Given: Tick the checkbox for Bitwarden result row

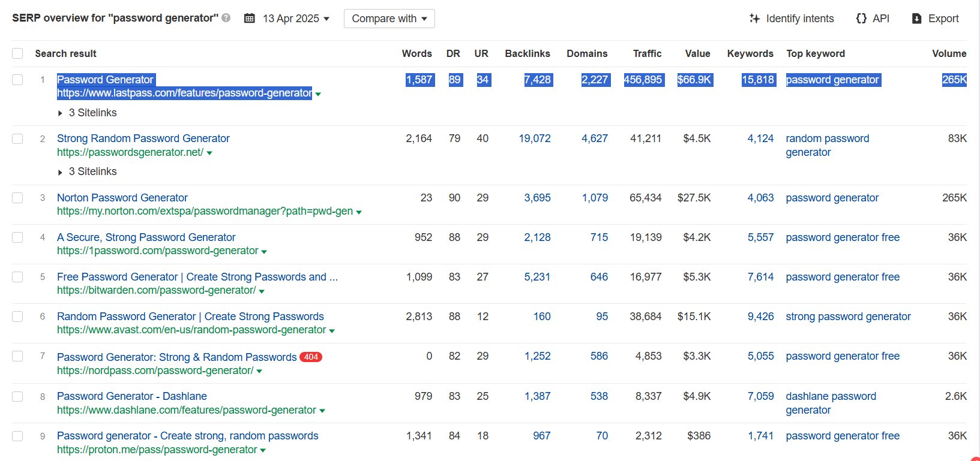Looking at the screenshot, I should [17, 277].
